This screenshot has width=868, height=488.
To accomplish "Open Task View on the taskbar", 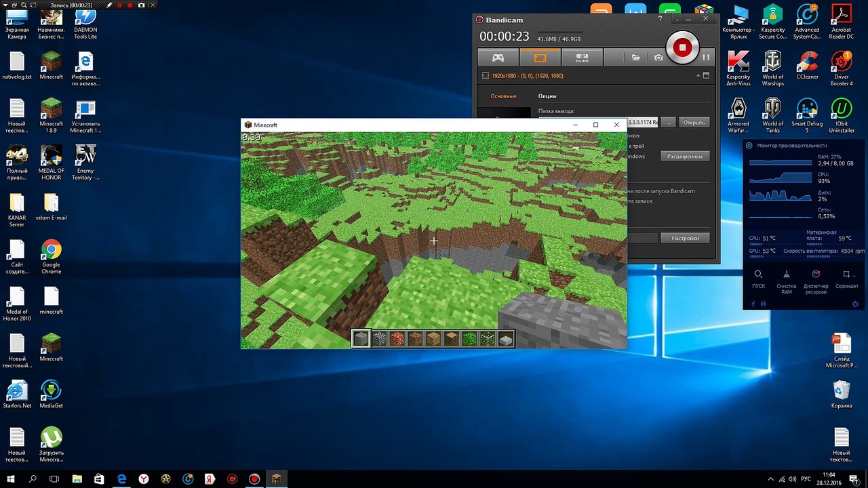I will pos(55,479).
